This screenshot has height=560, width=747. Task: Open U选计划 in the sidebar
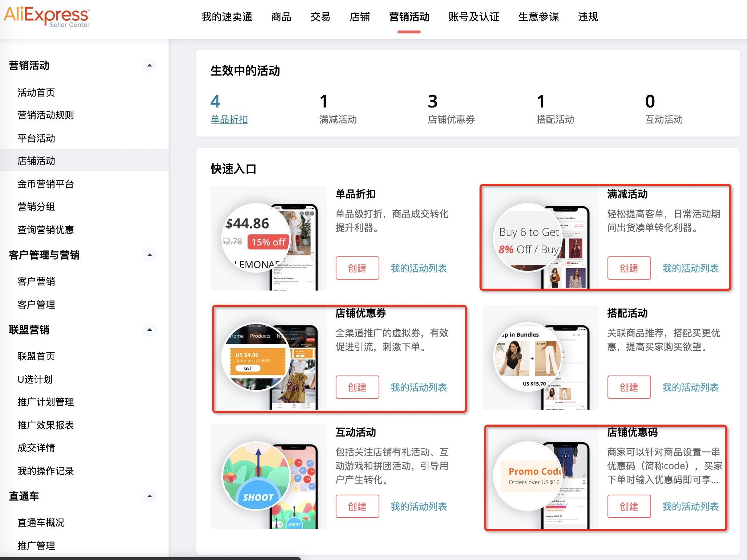(35, 380)
